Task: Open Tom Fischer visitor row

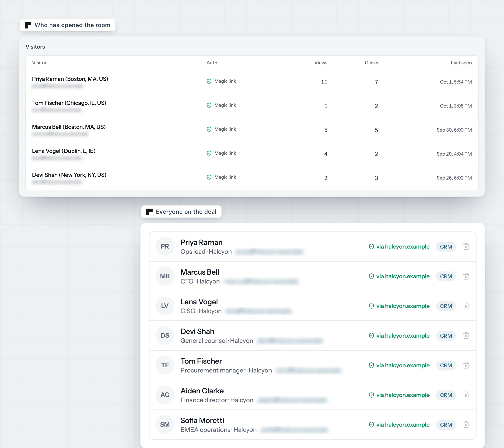Action: tap(252, 106)
